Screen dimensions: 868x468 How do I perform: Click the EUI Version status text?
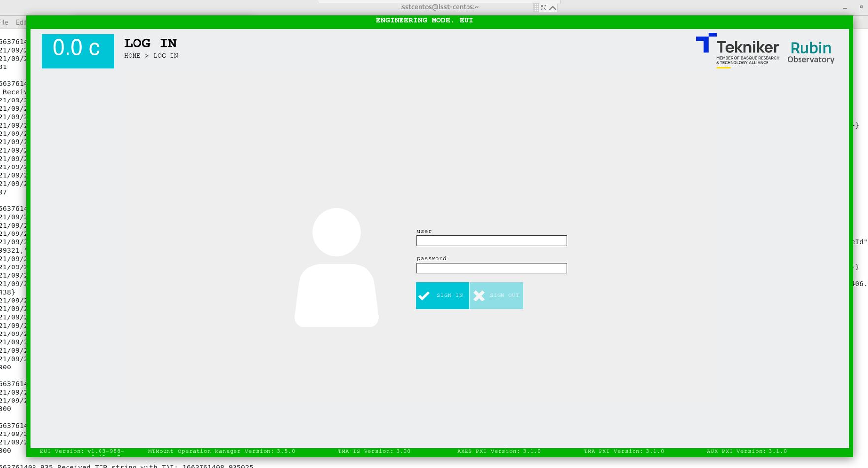pyautogui.click(x=82, y=451)
